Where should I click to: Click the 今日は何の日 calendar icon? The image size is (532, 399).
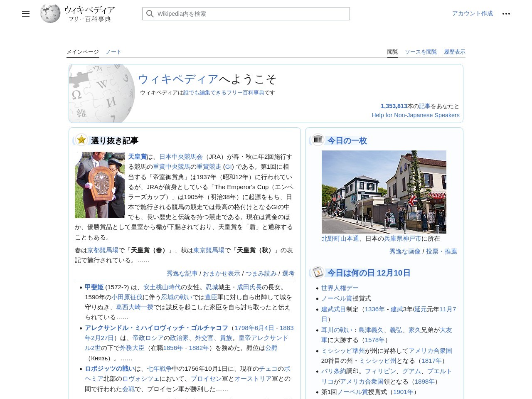[x=318, y=272]
